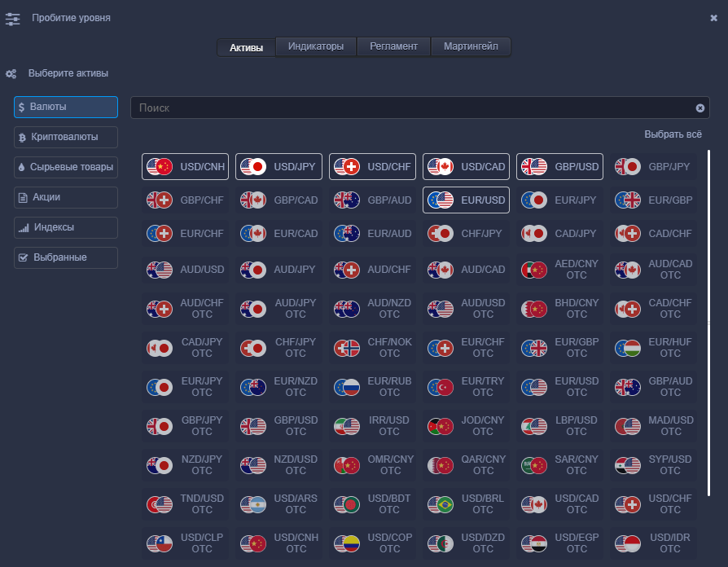Image resolution: width=728 pixels, height=567 pixels.
Task: Click the GBP/CHF flag icon
Action: (160, 200)
